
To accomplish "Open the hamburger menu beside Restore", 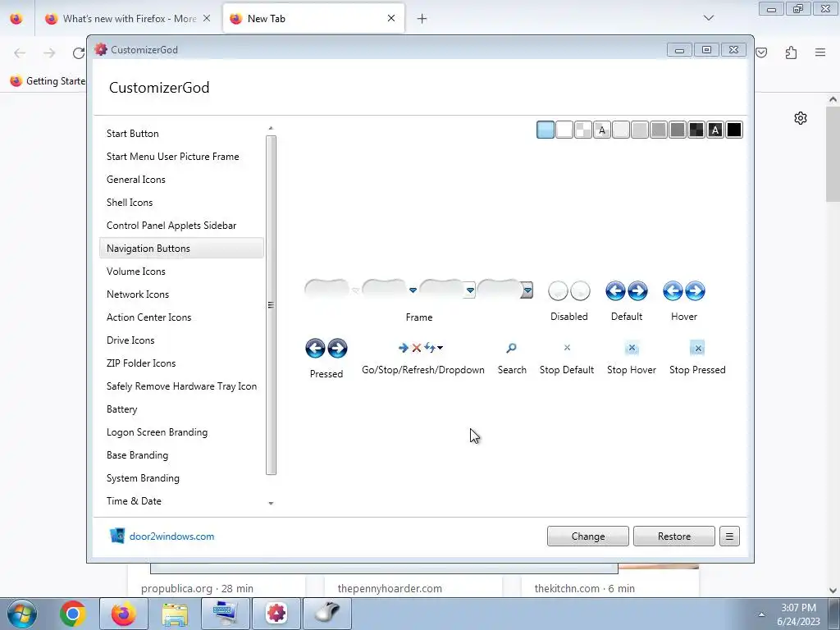I will [729, 536].
